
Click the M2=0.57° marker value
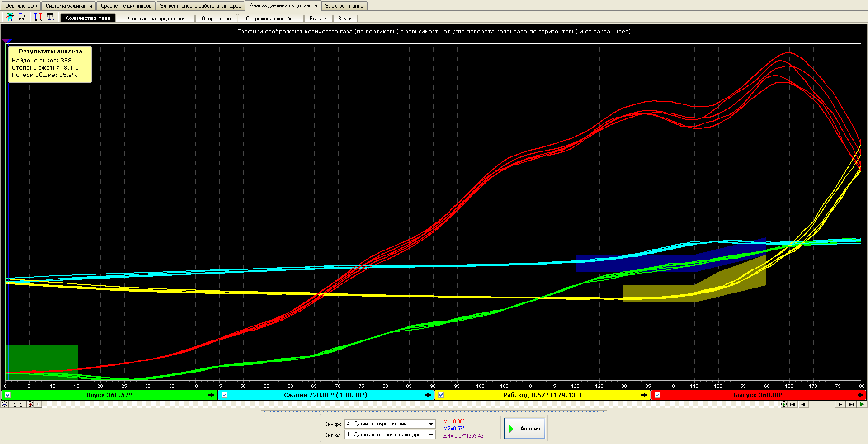[x=454, y=429]
